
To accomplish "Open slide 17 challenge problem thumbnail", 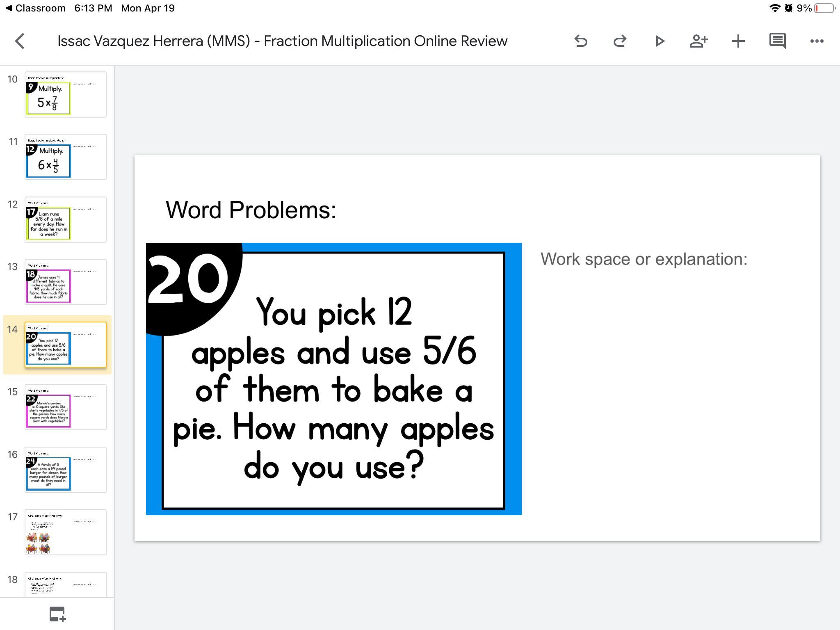I will coord(66,532).
